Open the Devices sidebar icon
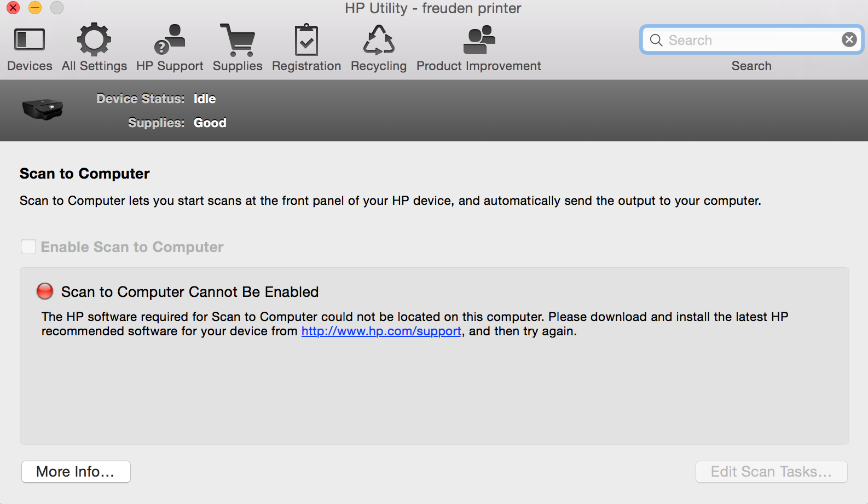Screen dimensions: 868x504 click(x=30, y=40)
